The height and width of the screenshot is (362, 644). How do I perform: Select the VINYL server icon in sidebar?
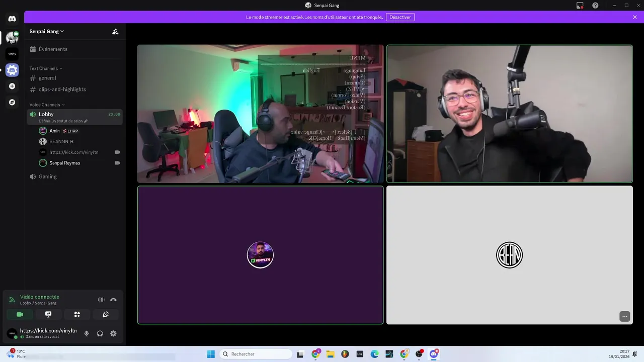12,54
